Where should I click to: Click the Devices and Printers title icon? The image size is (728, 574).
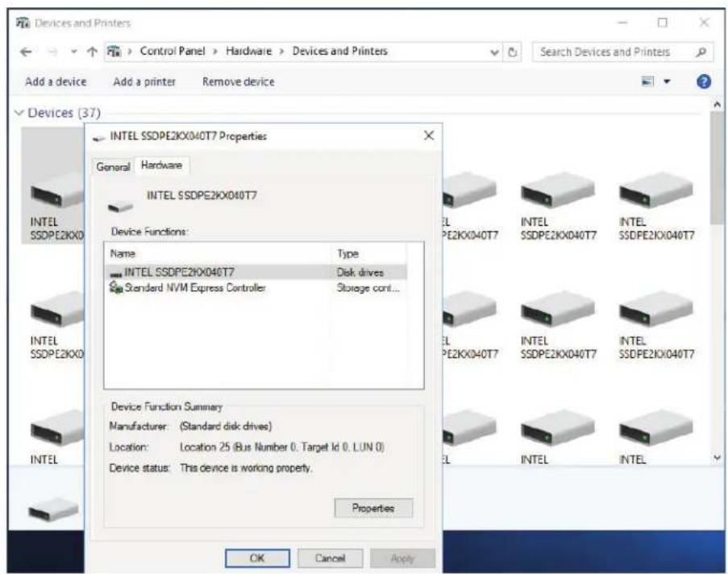coord(23,23)
